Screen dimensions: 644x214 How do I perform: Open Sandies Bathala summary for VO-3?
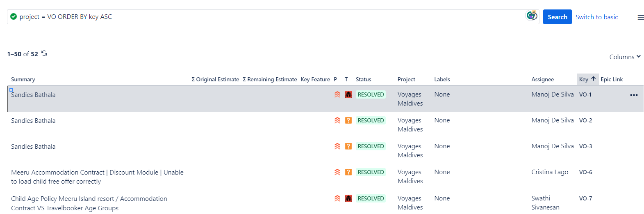[33, 146]
